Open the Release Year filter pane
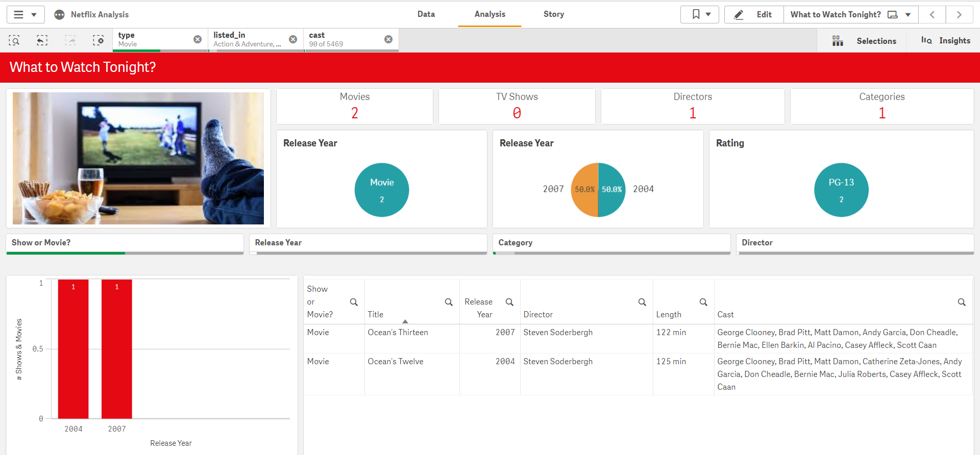Viewport: 980px width, 455px height. 368,243
